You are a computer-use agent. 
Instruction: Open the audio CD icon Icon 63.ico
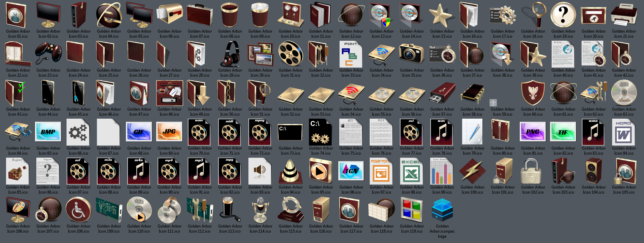tap(624, 93)
